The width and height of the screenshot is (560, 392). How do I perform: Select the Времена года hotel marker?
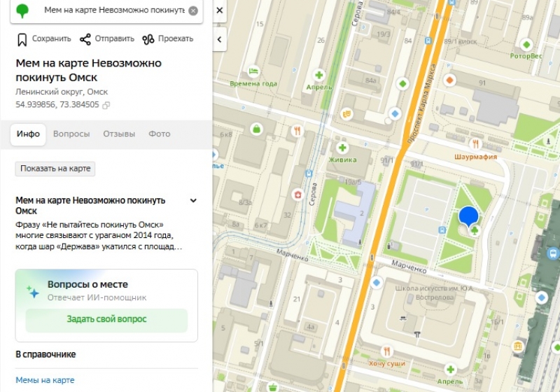pyautogui.click(x=253, y=71)
